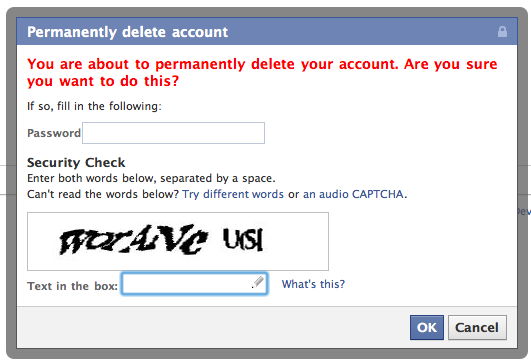Click the "If so, fill in the following" text
Screen dimensions: 531x362
(x=94, y=106)
